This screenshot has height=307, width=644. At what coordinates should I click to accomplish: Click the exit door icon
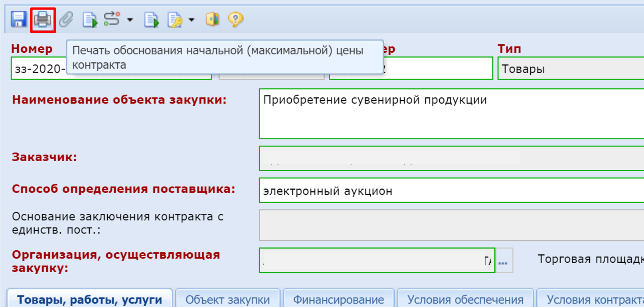(x=212, y=19)
